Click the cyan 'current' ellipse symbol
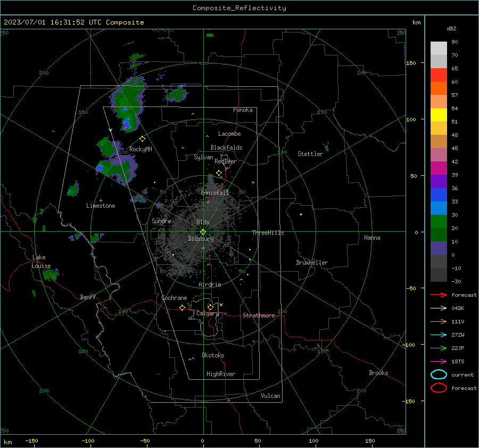This screenshot has height=448, width=479. (439, 374)
